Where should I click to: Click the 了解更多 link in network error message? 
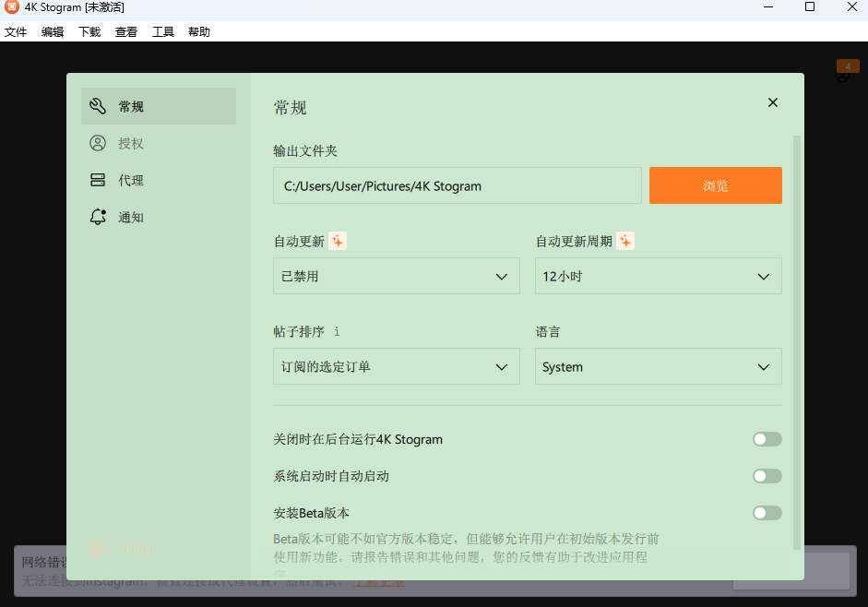click(379, 582)
